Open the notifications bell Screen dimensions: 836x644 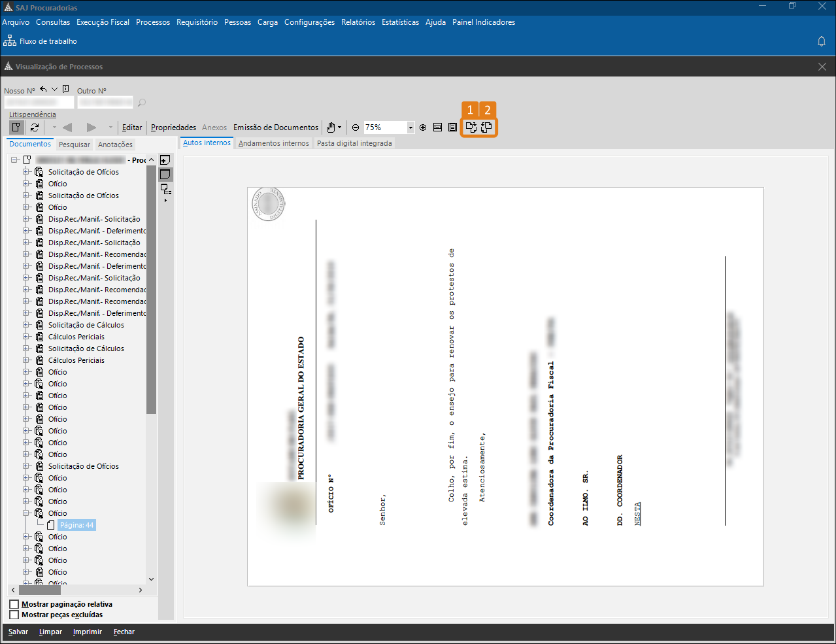pos(822,41)
